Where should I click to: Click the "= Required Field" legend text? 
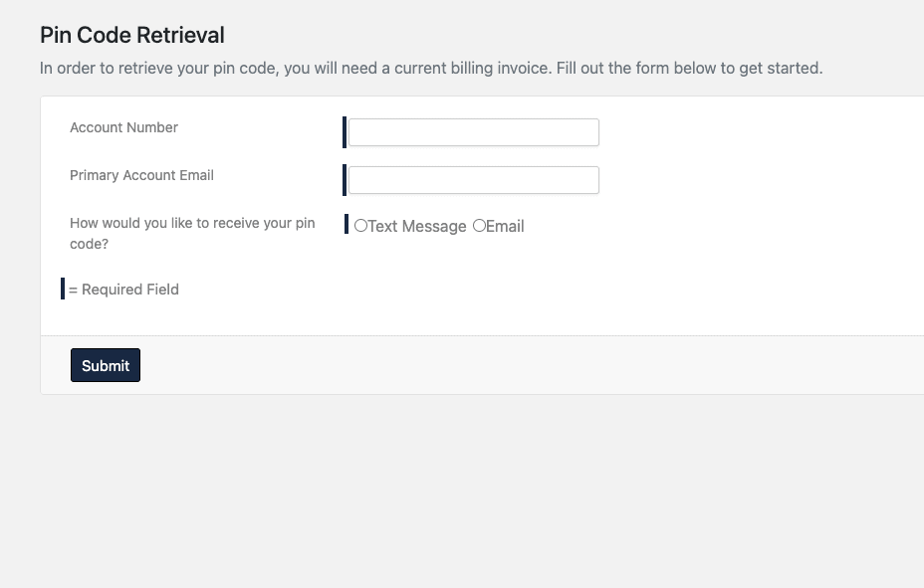click(x=123, y=290)
